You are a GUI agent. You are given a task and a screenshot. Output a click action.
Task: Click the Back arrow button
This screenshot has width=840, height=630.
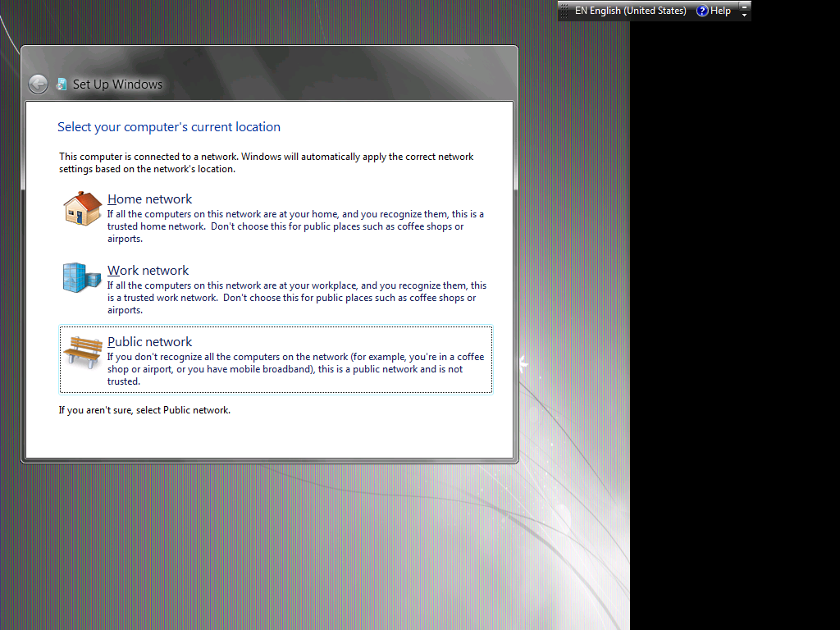coord(38,84)
